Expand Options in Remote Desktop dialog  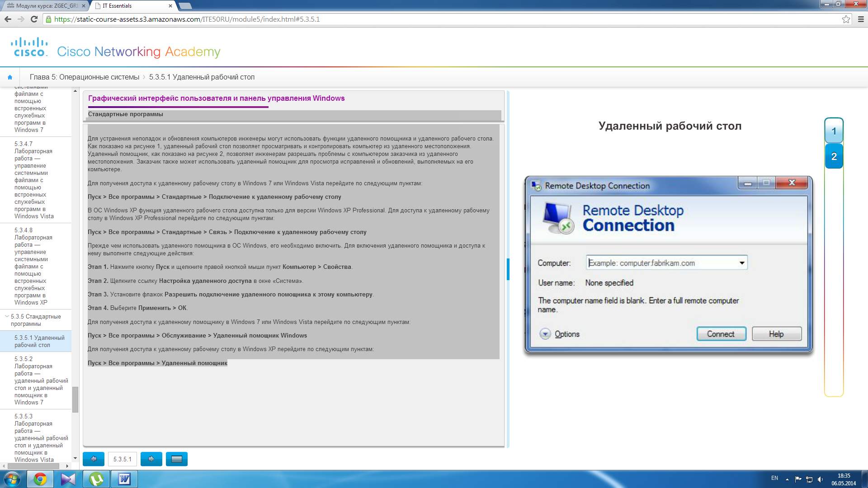tap(560, 334)
